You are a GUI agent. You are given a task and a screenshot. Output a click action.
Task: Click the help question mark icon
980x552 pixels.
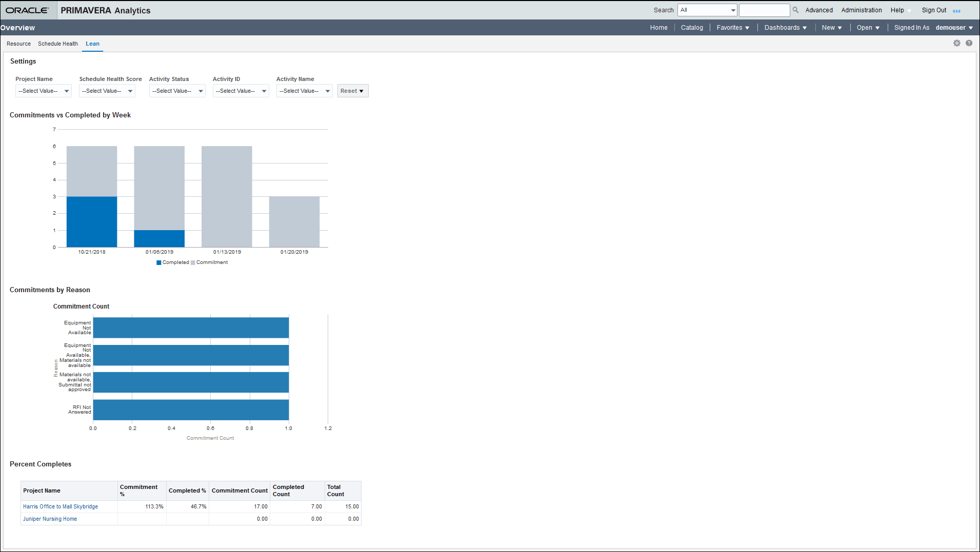969,44
